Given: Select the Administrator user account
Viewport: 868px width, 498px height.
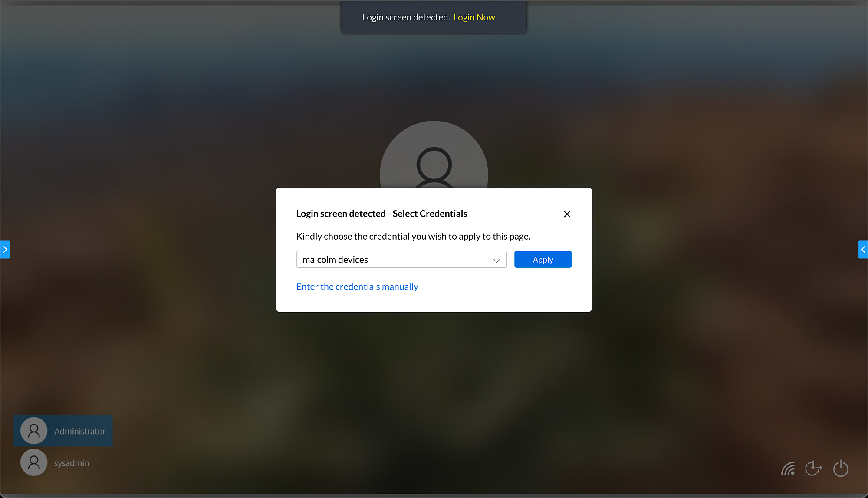Looking at the screenshot, I should coord(79,431).
